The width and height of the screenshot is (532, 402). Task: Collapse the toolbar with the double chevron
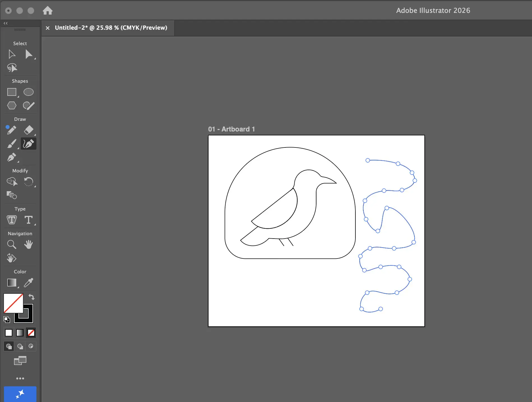pyautogui.click(x=5, y=23)
